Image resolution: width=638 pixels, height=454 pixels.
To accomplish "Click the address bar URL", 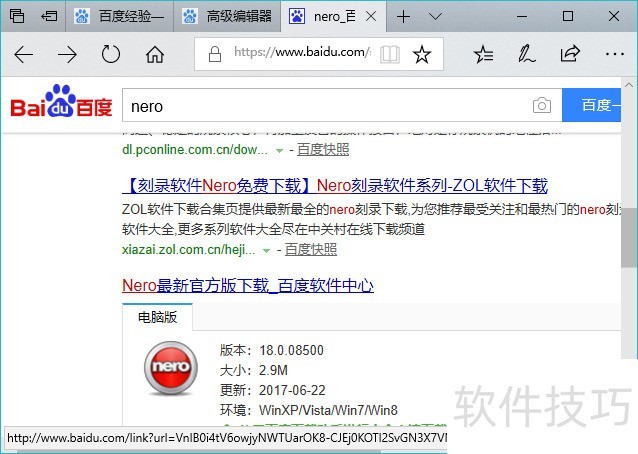I will coord(302,52).
